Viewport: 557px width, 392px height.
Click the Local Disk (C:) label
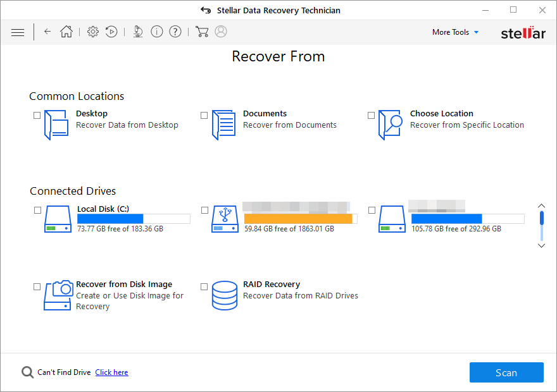tap(103, 209)
